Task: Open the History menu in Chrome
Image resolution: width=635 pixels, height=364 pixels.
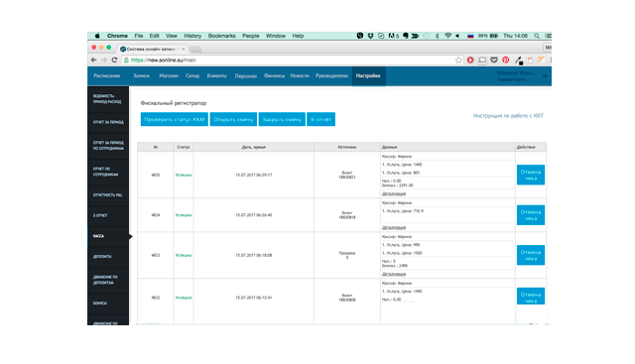Action: (x=192, y=36)
